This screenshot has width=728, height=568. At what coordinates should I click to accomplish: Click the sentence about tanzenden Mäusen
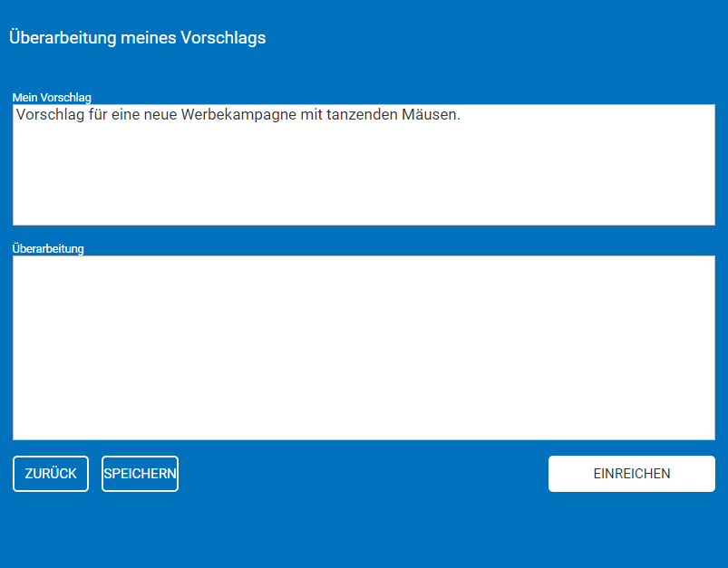[x=236, y=114]
